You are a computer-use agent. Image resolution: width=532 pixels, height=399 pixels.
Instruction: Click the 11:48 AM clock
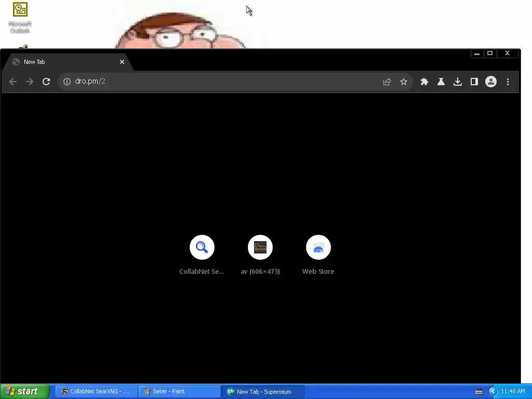[x=513, y=392]
